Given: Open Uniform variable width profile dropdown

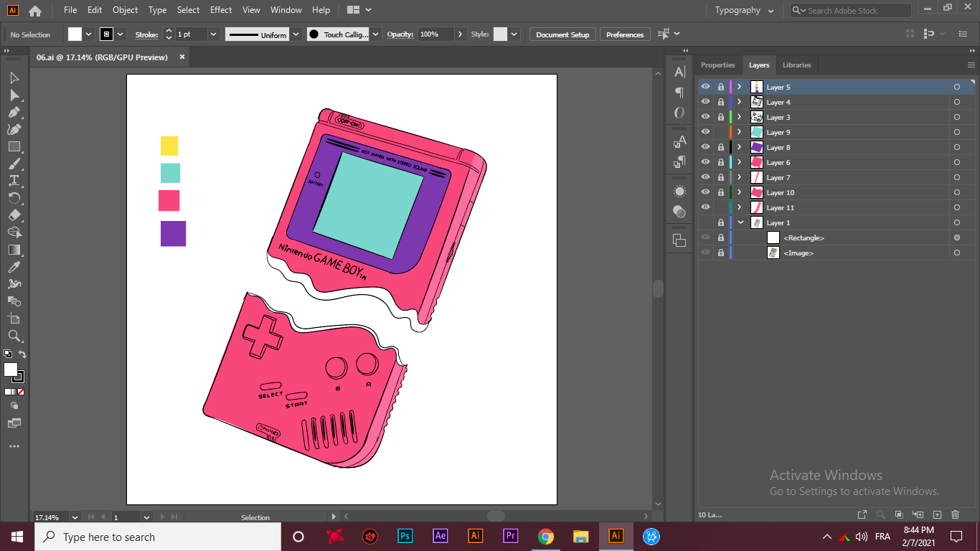Looking at the screenshot, I should [x=296, y=34].
